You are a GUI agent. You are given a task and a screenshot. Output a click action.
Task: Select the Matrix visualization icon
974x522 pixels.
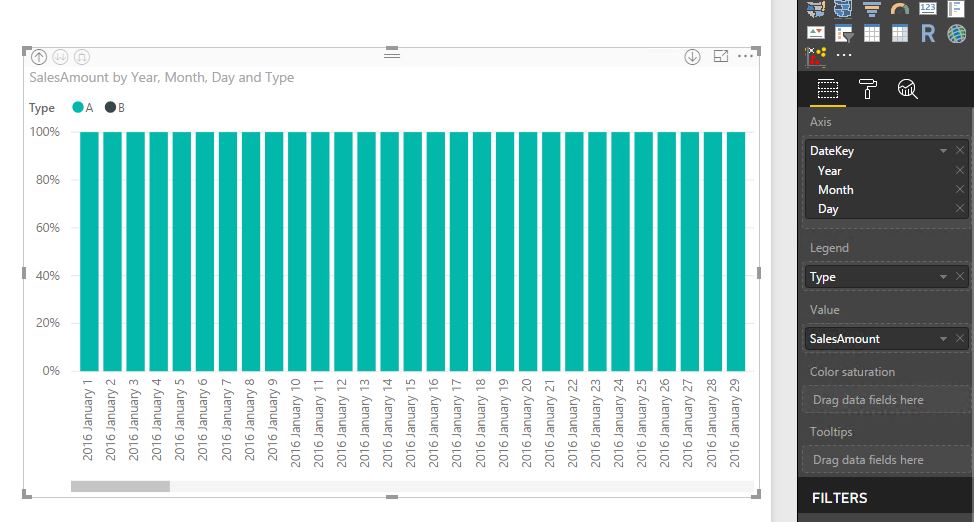[x=899, y=33]
